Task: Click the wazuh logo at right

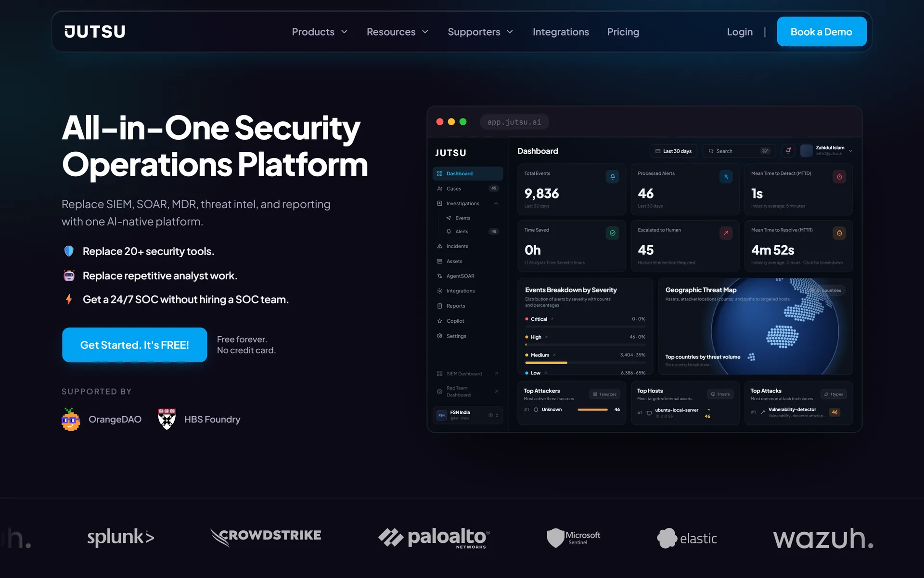Action: point(823,538)
